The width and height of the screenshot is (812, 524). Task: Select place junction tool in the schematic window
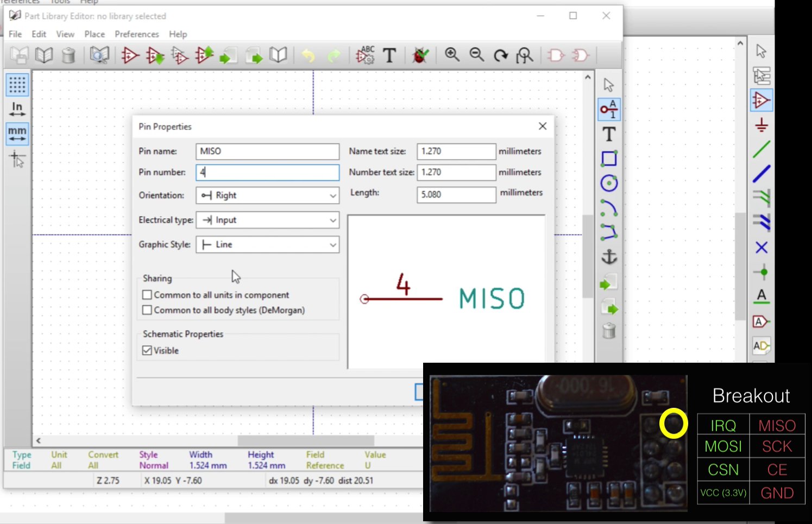pos(761,272)
